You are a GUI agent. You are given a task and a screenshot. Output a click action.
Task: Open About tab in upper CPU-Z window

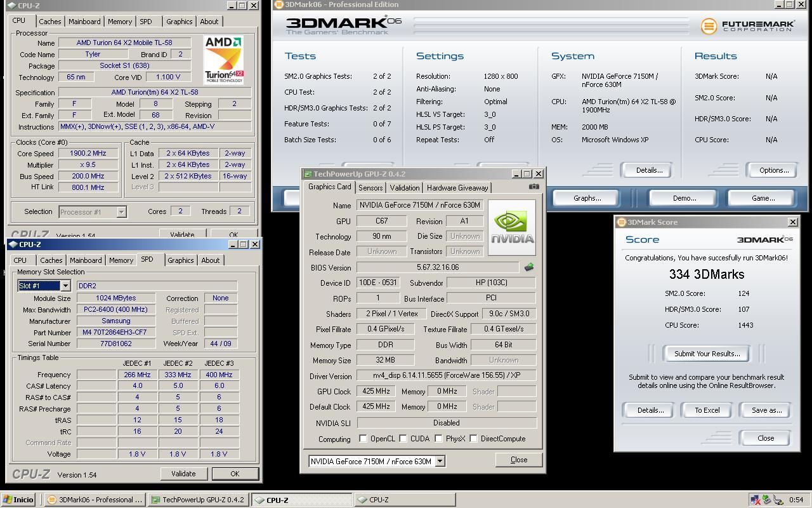click(209, 22)
